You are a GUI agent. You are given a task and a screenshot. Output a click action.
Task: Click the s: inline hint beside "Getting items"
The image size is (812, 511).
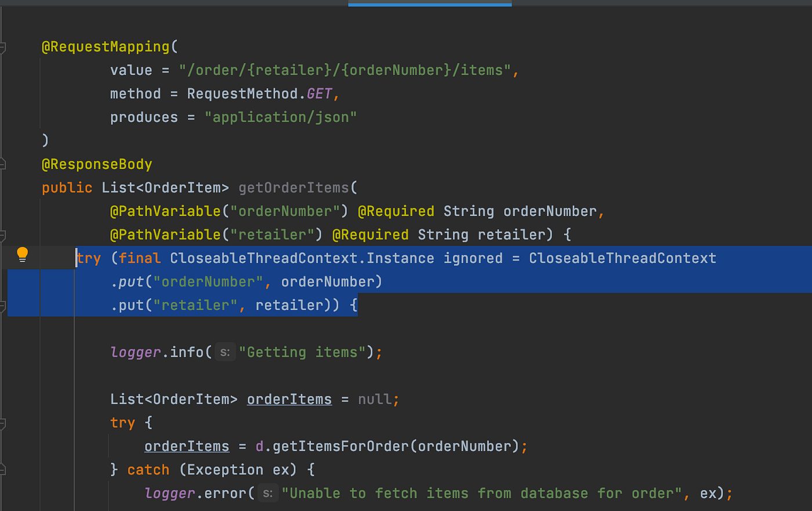click(225, 351)
